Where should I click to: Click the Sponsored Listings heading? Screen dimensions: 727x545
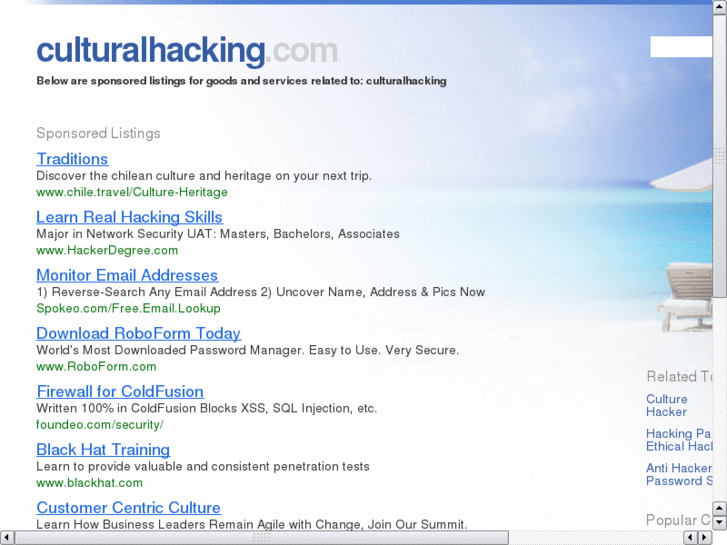pos(98,134)
